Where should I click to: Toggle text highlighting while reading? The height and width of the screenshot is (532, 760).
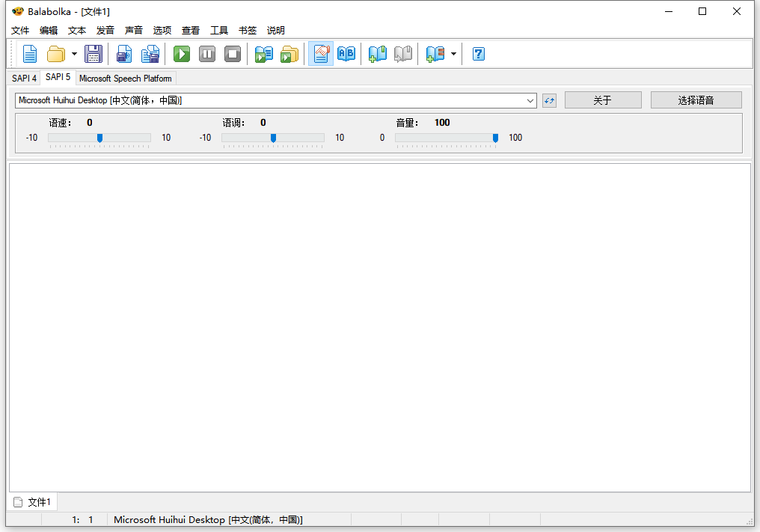pyautogui.click(x=320, y=53)
